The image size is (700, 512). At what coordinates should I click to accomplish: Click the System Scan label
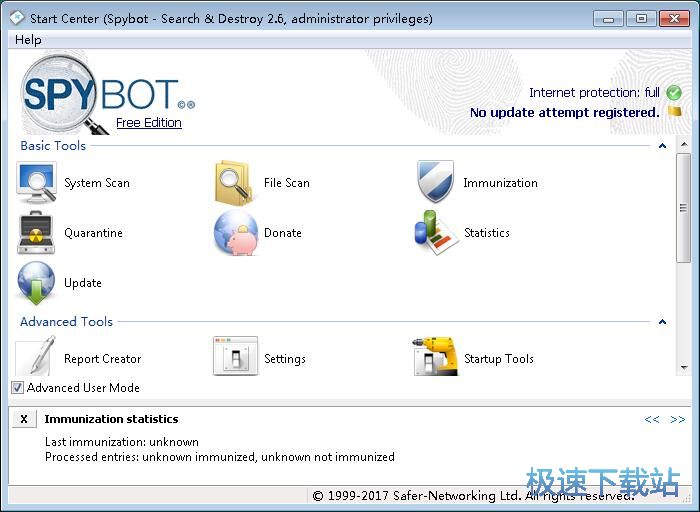tap(97, 183)
